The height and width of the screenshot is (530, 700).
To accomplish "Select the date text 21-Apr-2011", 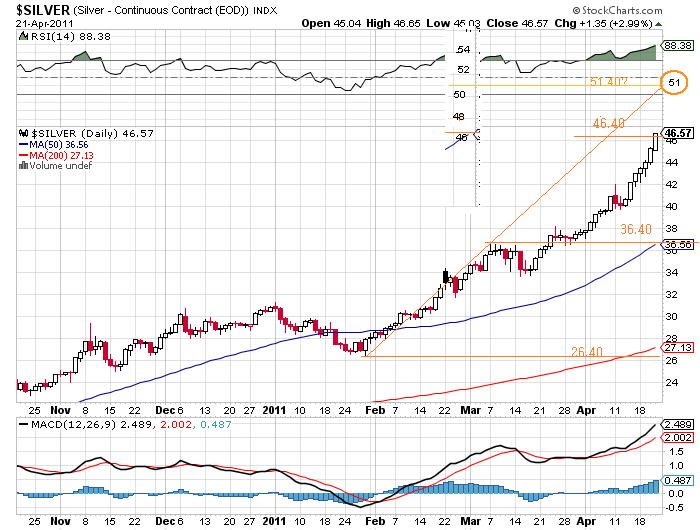I will click(x=45, y=24).
